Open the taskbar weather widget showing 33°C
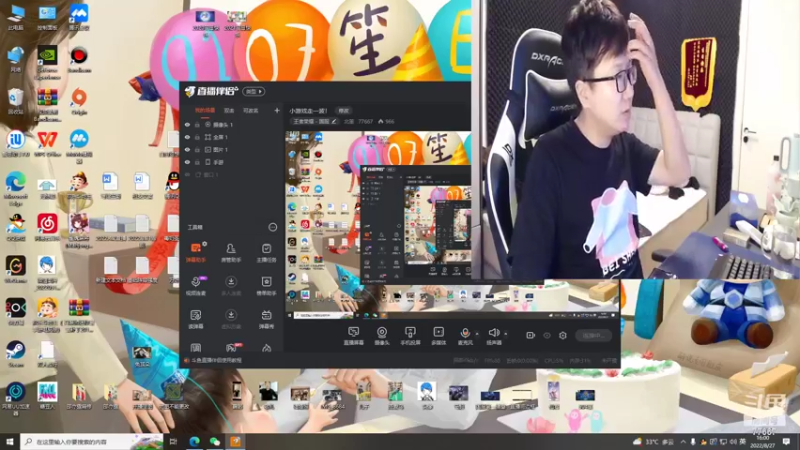Viewport: 800px width, 450px height. pyautogui.click(x=654, y=442)
